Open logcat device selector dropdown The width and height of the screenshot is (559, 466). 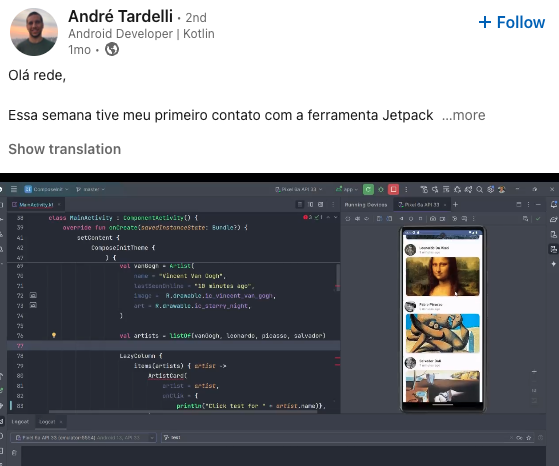pyautogui.click(x=83, y=437)
